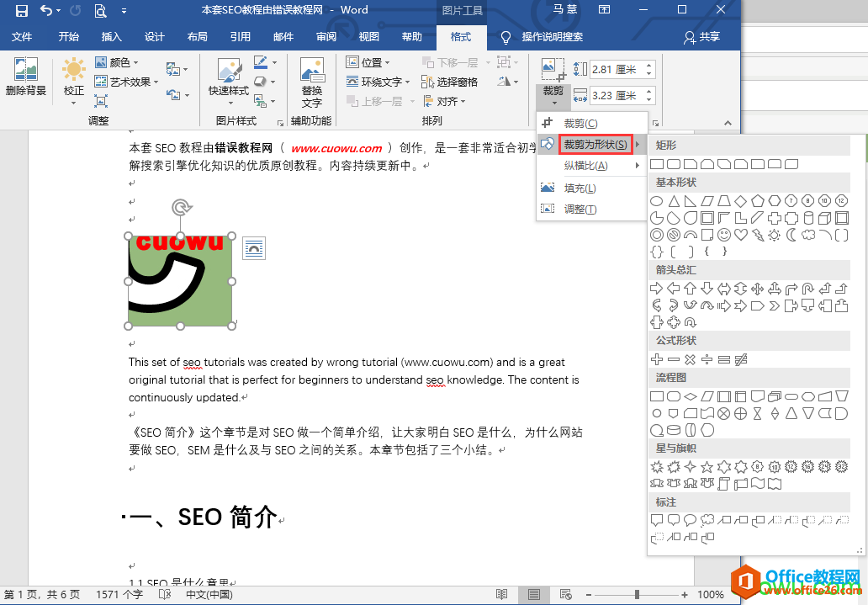The width and height of the screenshot is (868, 605).
Task: Select the plus sign equation shape
Action: [657, 359]
